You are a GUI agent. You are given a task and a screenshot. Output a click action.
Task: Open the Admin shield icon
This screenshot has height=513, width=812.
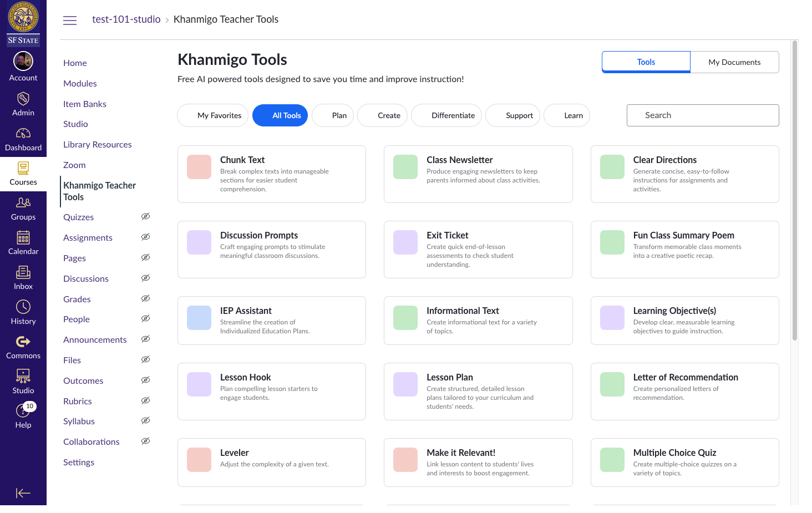(23, 99)
